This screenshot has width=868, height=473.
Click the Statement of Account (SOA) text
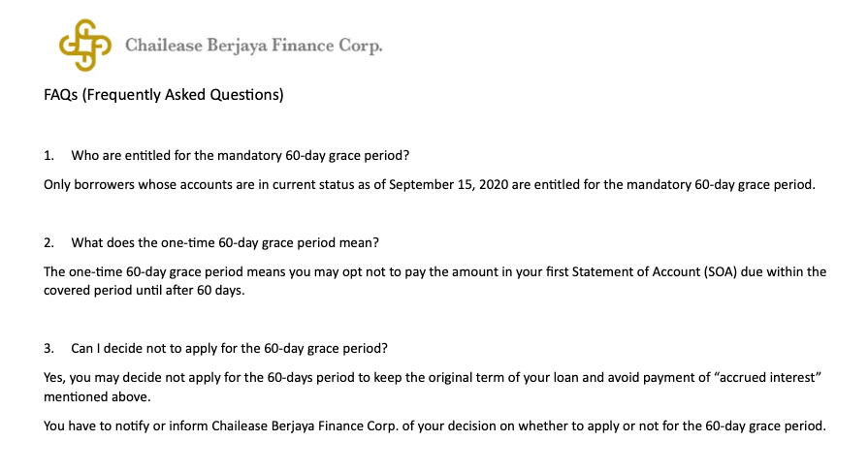[x=655, y=271]
